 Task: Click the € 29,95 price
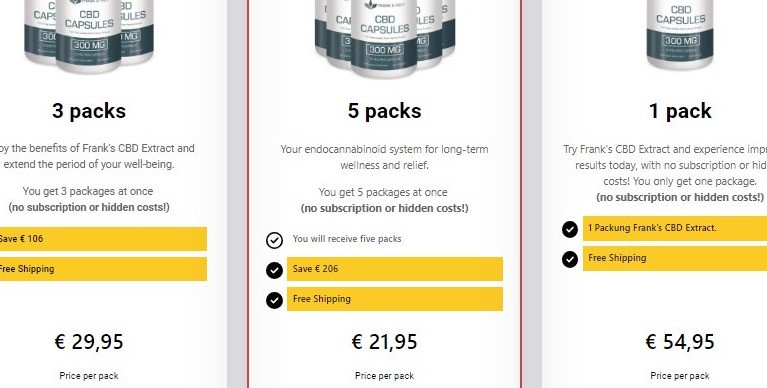(89, 342)
